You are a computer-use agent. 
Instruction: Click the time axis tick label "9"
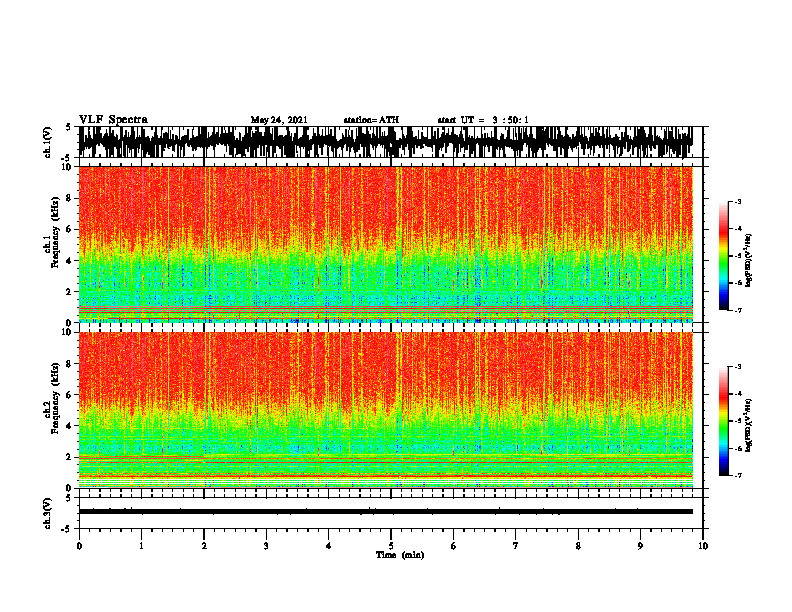click(x=640, y=546)
